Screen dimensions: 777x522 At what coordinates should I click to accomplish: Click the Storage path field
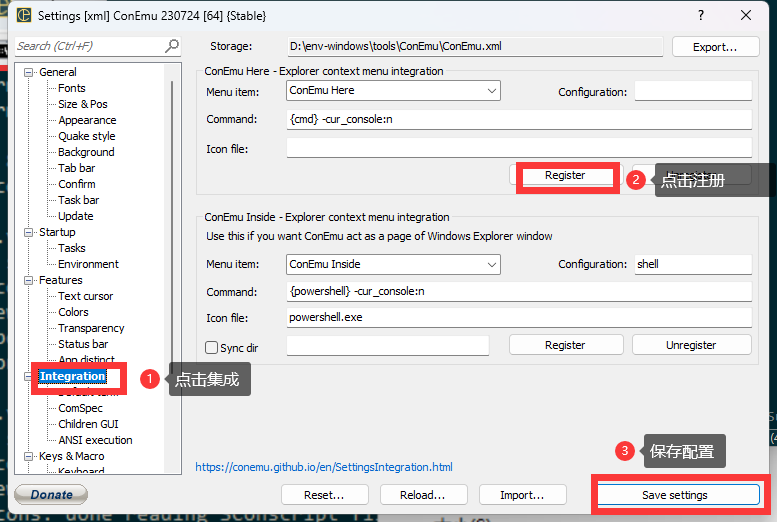(475, 47)
